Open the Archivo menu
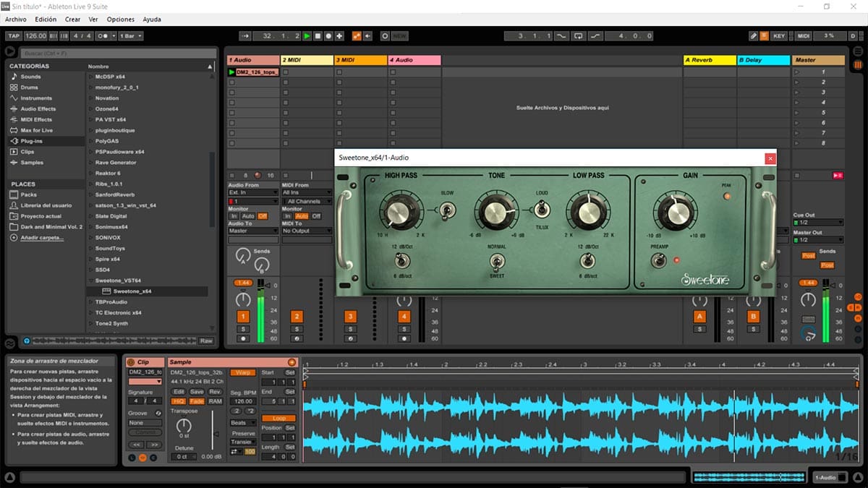Viewport: 868px width, 488px height. [15, 20]
